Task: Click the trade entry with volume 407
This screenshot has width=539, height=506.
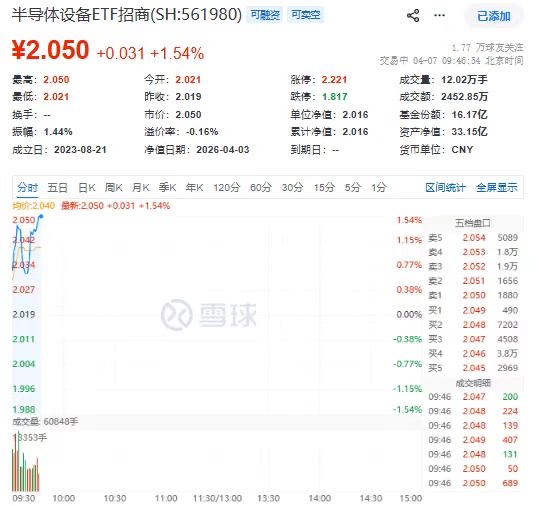Action: (473, 440)
